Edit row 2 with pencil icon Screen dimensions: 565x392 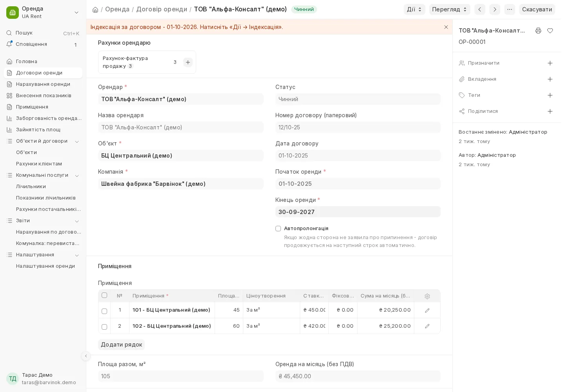tap(427, 326)
